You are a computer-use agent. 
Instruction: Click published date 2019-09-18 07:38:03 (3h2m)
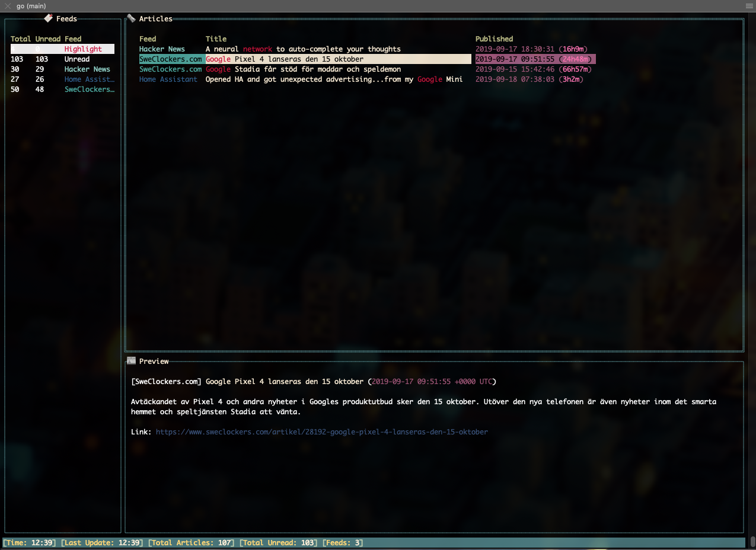click(529, 79)
